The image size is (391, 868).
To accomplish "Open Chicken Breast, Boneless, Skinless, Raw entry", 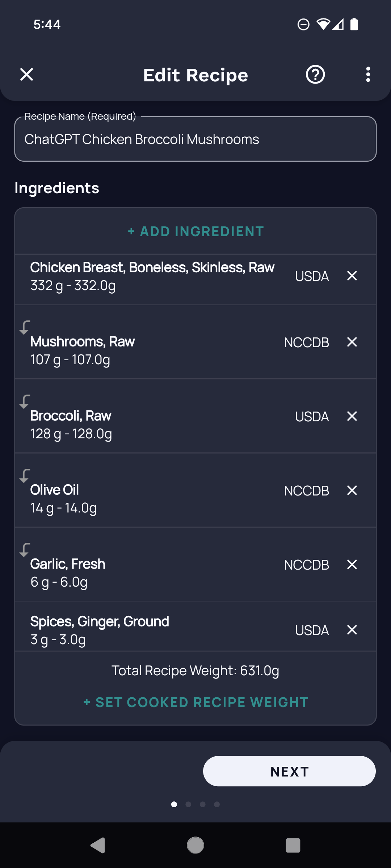I will click(152, 277).
